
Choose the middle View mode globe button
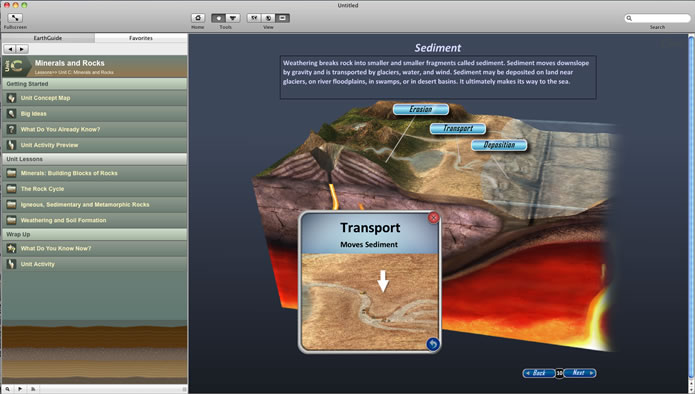[x=268, y=18]
